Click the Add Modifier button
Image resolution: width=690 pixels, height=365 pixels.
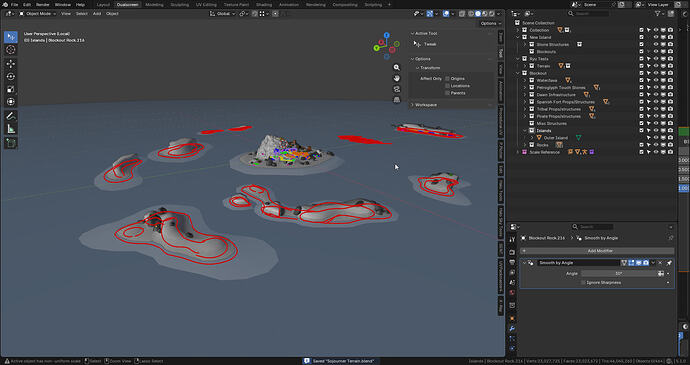(x=597, y=251)
